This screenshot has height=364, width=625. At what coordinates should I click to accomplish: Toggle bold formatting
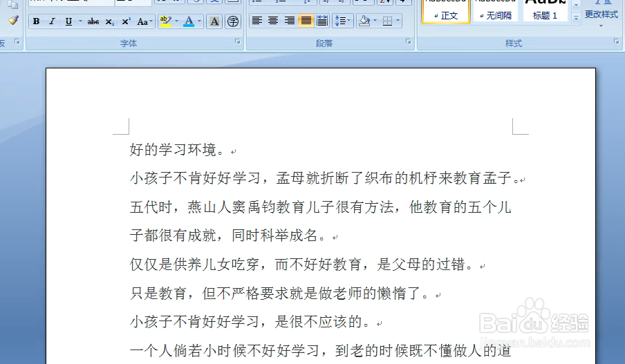coord(36,21)
